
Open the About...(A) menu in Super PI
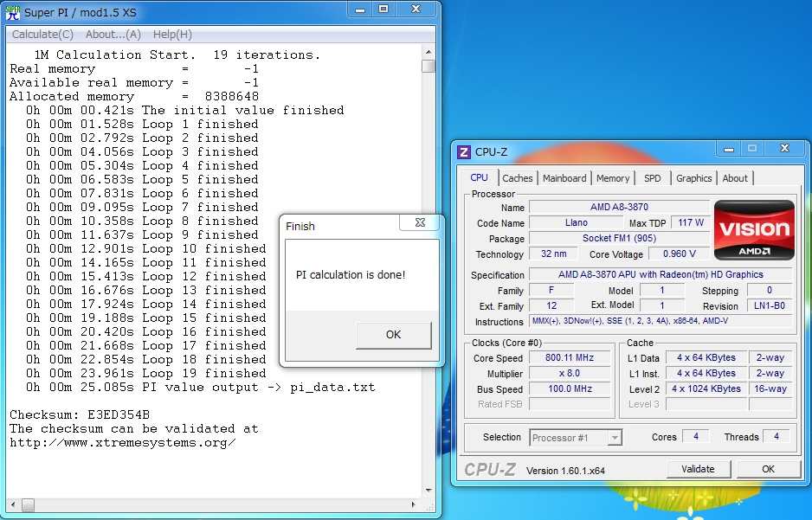(113, 34)
